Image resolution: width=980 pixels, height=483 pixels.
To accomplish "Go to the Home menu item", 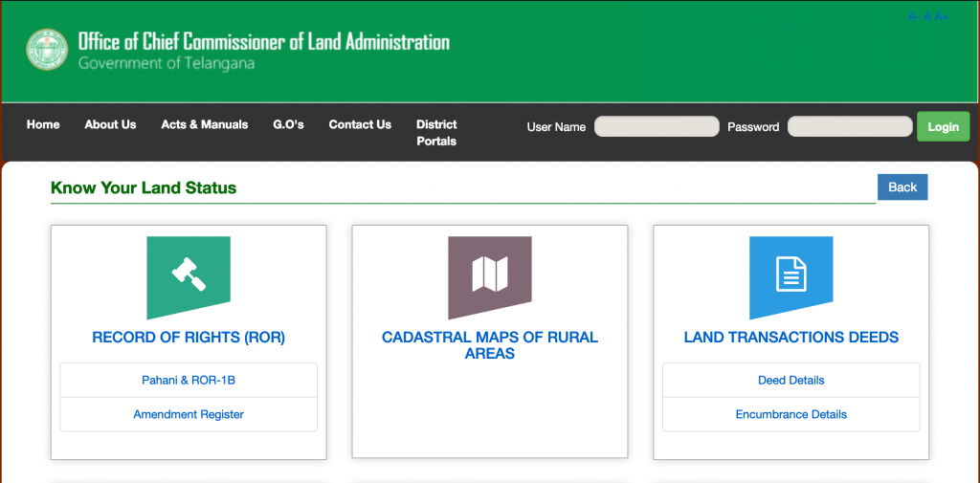I will [x=43, y=124].
